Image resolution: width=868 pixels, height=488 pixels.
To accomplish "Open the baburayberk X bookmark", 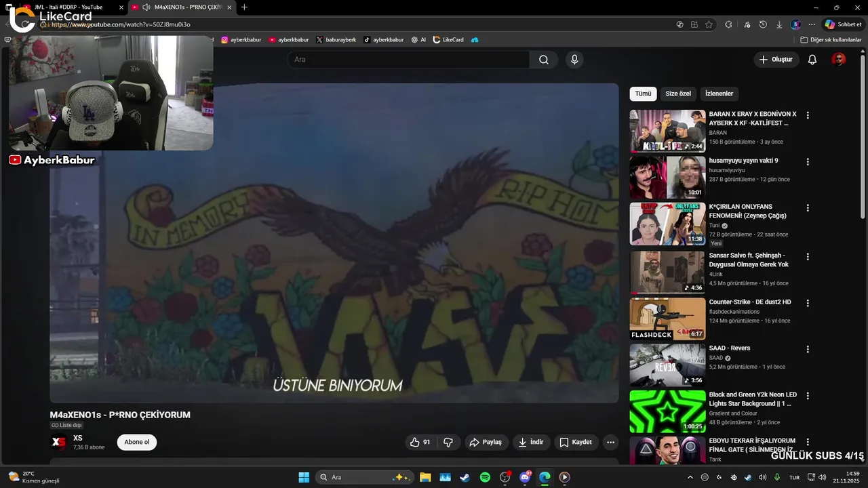I will [336, 40].
